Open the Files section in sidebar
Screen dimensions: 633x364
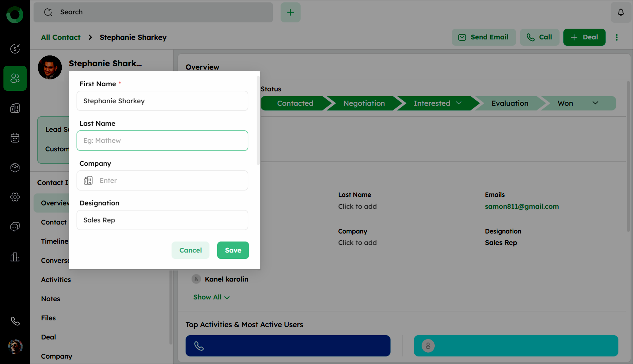48,318
